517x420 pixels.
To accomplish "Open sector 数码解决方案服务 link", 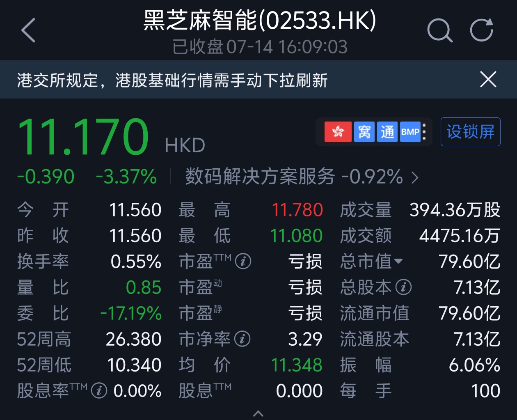I will (302, 177).
